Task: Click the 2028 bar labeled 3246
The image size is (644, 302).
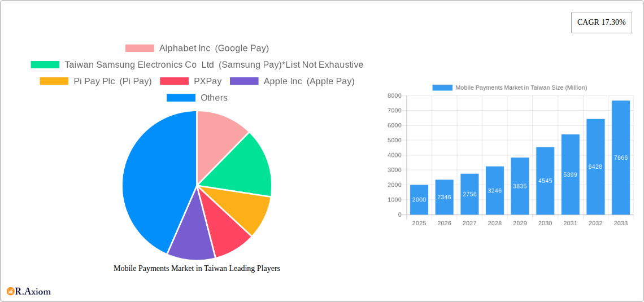Action: tap(494, 190)
